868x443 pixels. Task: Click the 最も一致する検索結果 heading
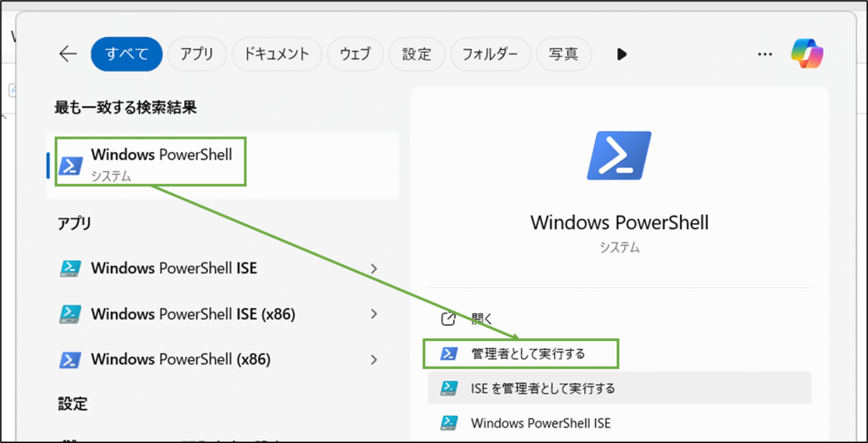[x=126, y=108]
